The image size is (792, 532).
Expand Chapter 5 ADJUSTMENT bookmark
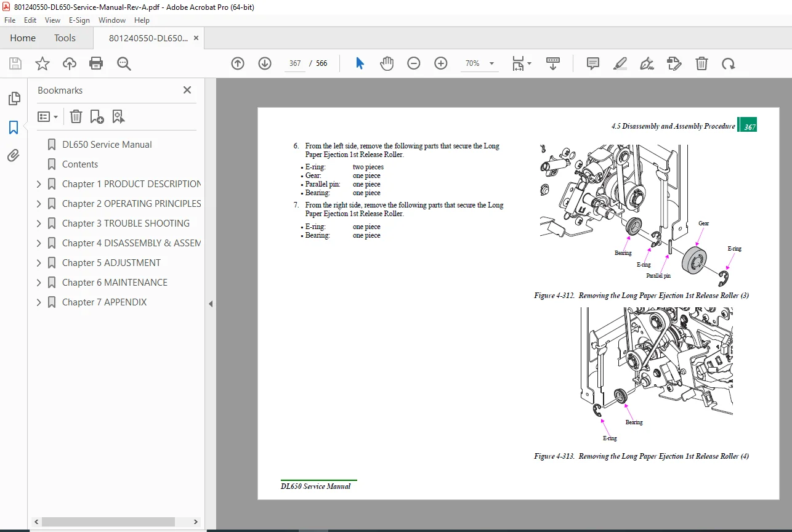tap(39, 263)
